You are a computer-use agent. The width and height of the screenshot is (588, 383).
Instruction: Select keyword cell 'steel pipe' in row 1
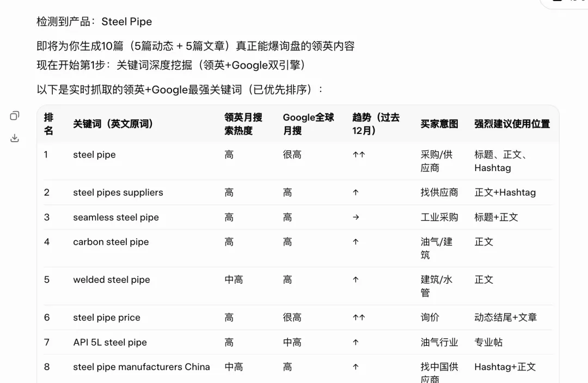point(94,155)
